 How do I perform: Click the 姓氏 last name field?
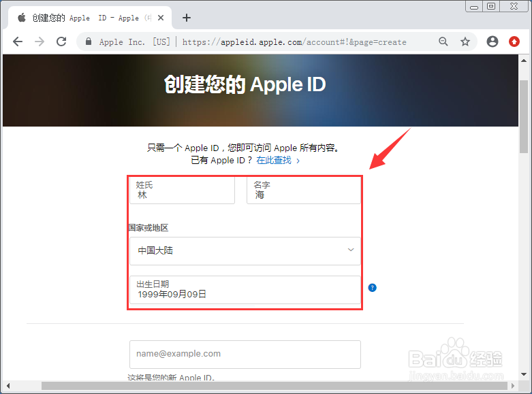coord(182,191)
